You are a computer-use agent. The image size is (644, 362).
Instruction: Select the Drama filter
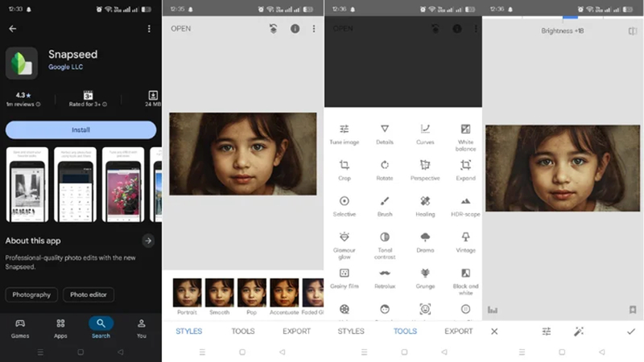click(425, 243)
